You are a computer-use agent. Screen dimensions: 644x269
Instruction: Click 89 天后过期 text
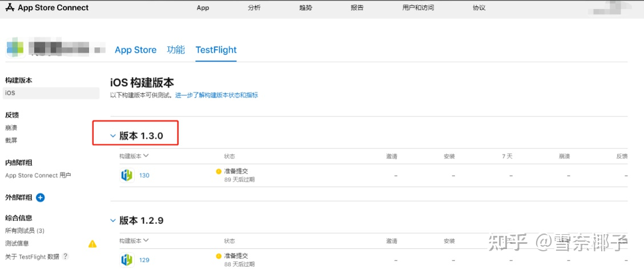(x=239, y=179)
